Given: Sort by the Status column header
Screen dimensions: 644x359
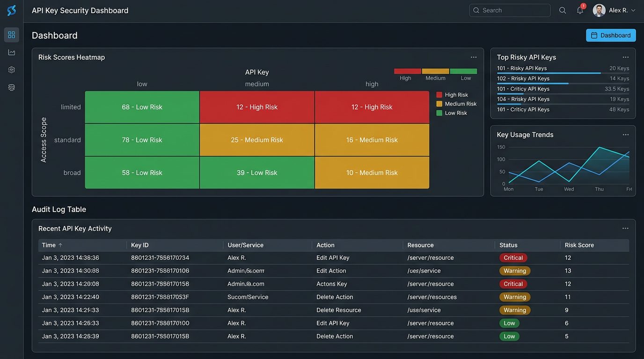Looking at the screenshot, I should 508,245.
